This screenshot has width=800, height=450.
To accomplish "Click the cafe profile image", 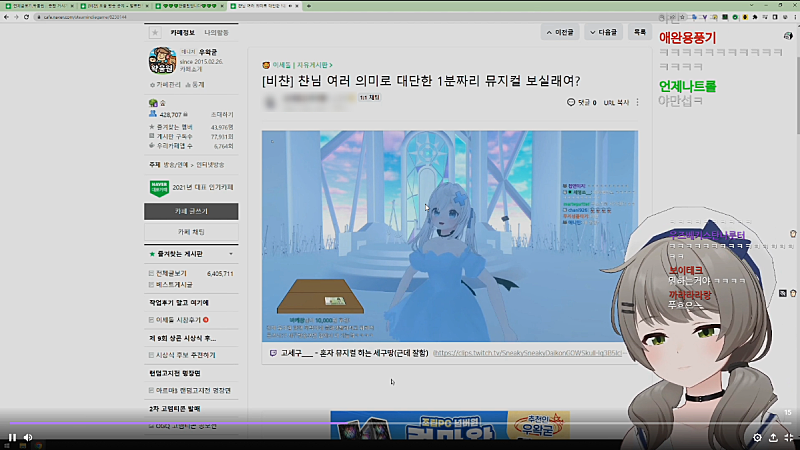I will 160,62.
